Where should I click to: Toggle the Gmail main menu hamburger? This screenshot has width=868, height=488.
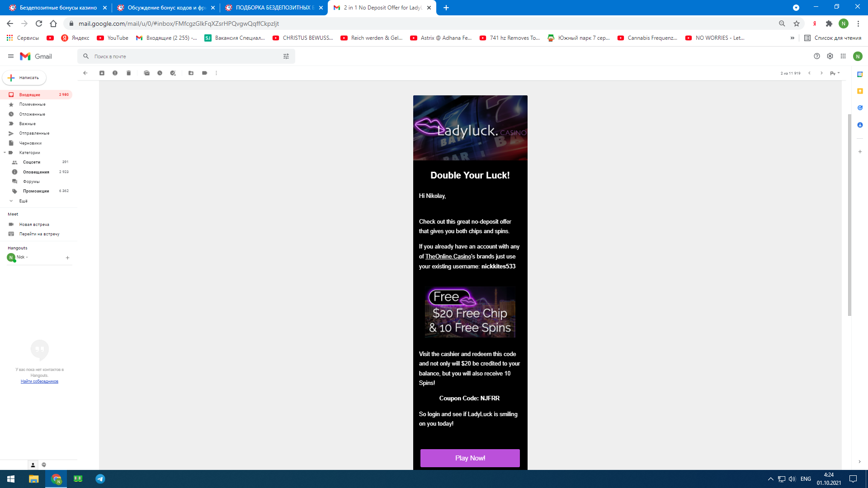coord(11,56)
